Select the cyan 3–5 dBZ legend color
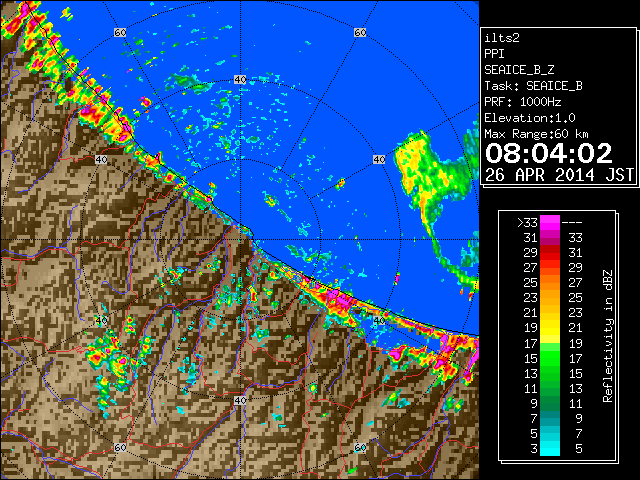Screen dimensions: 640x480 [x=550, y=448]
